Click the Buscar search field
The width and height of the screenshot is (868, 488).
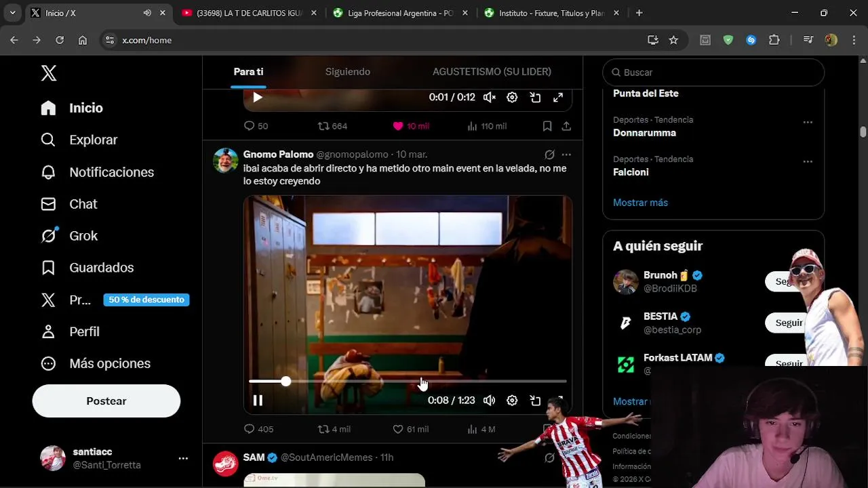click(x=713, y=73)
